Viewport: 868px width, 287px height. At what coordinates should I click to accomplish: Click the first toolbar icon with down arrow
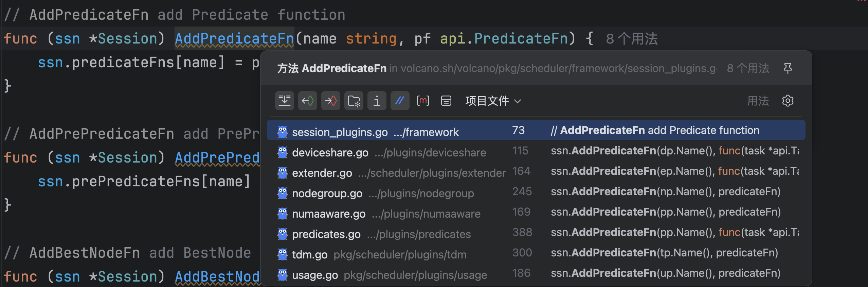[x=284, y=101]
